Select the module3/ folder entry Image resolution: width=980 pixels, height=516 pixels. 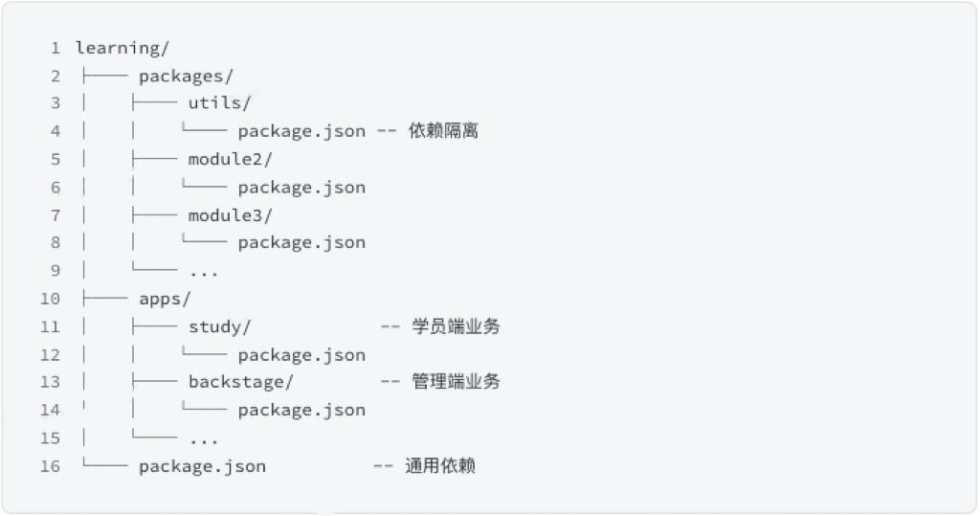(x=230, y=215)
